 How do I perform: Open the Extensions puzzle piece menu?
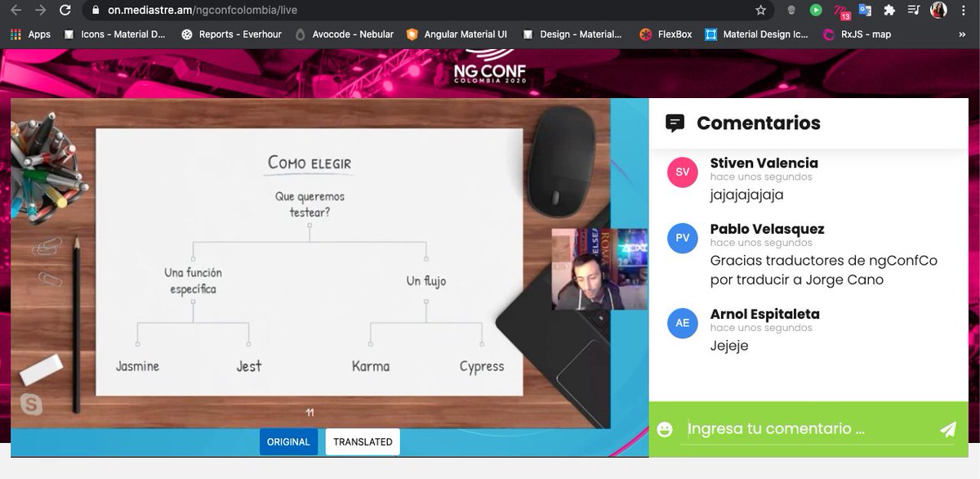click(x=889, y=11)
